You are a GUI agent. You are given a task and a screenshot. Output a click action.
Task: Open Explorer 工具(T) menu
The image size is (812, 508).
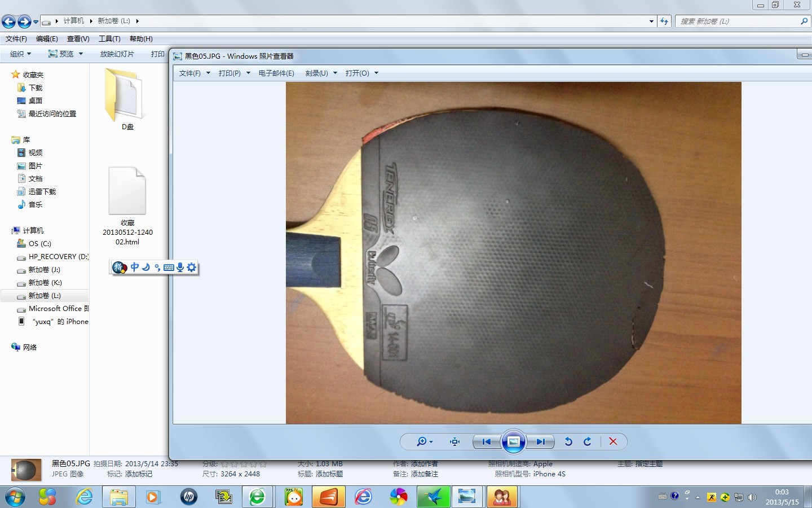(109, 39)
